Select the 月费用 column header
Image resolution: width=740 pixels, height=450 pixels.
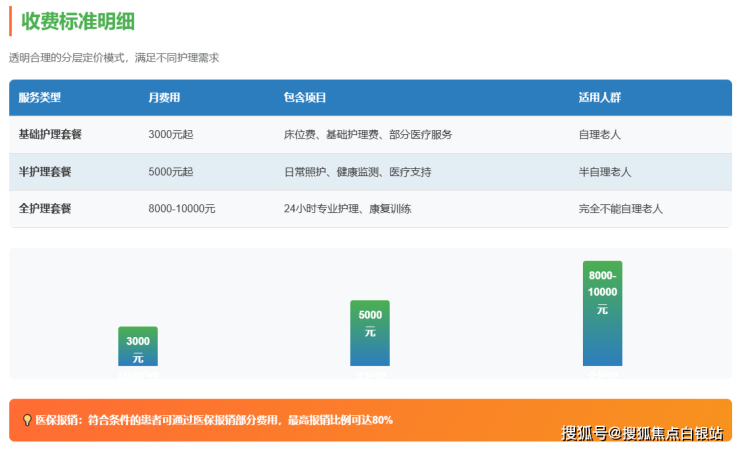click(164, 98)
